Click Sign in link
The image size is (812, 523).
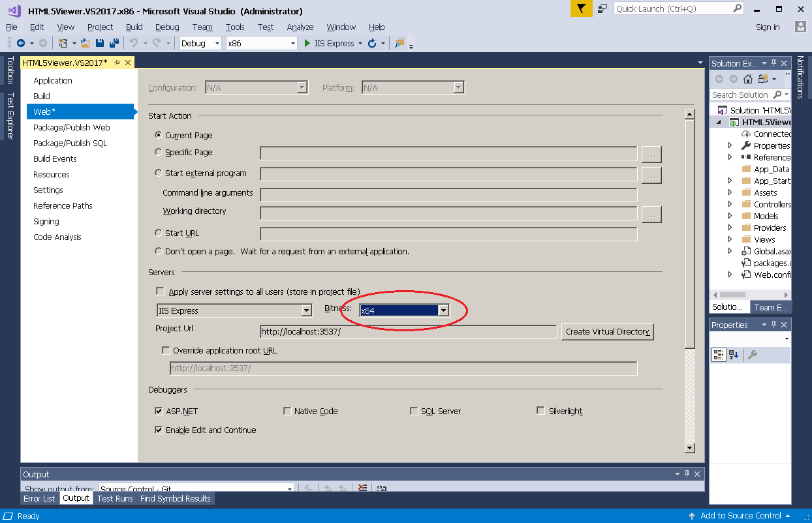[x=768, y=27]
